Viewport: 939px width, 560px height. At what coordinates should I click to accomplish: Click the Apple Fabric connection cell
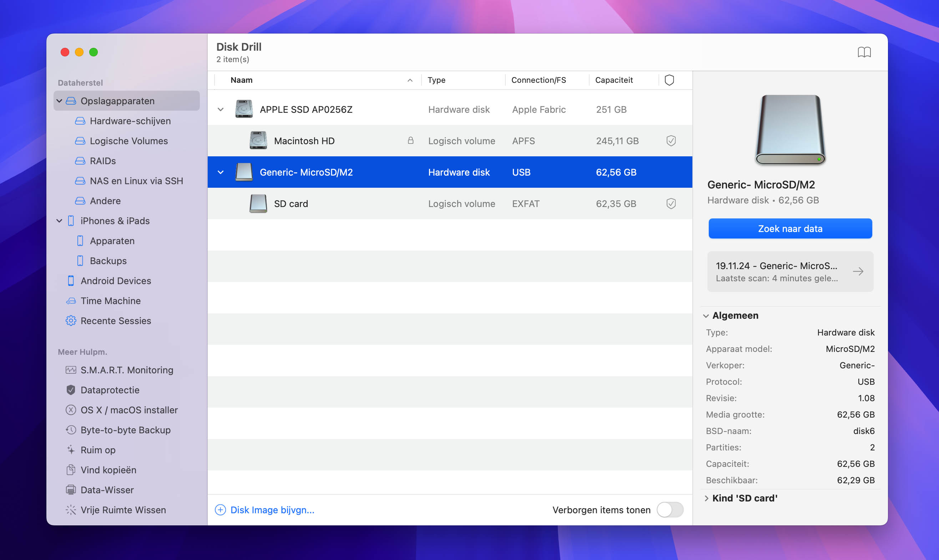tap(539, 110)
